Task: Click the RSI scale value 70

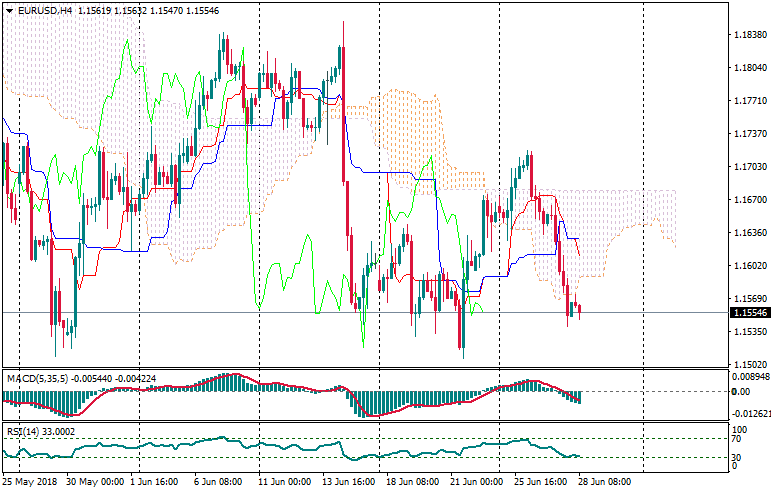Action: click(x=736, y=438)
